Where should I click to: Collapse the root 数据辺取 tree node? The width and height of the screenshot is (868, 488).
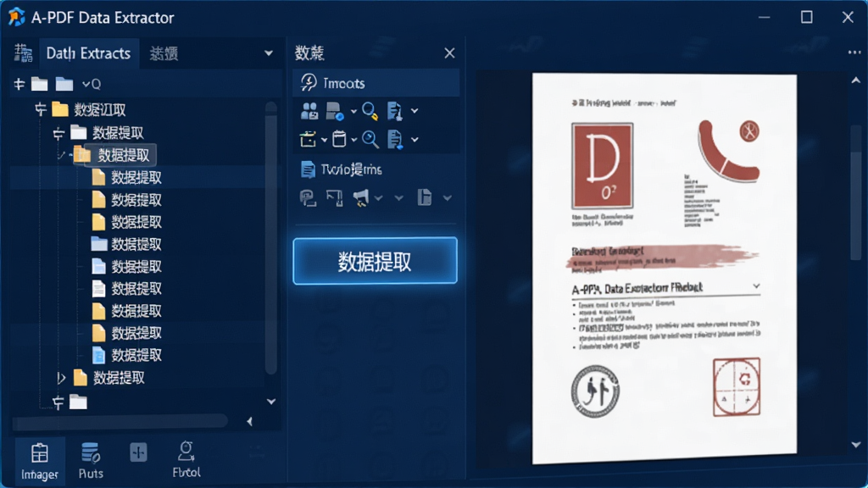coord(41,109)
